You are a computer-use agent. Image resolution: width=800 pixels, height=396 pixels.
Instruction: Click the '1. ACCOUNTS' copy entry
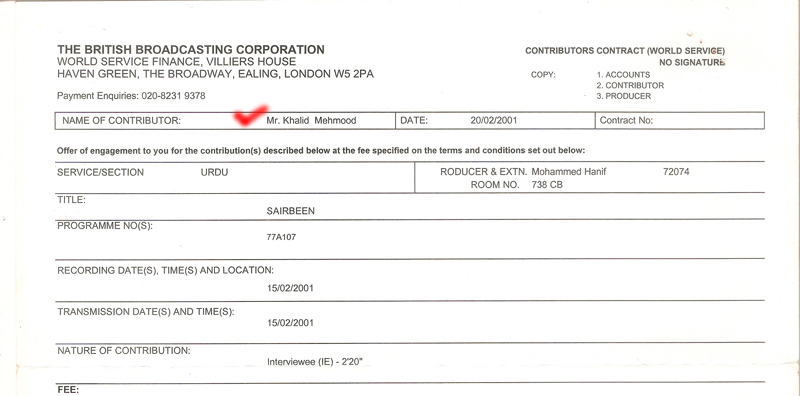pos(623,75)
